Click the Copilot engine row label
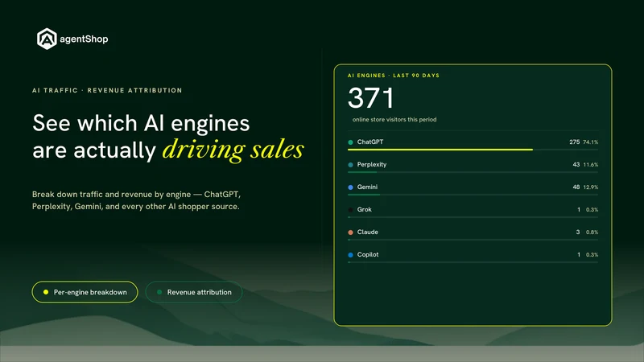 pos(368,254)
